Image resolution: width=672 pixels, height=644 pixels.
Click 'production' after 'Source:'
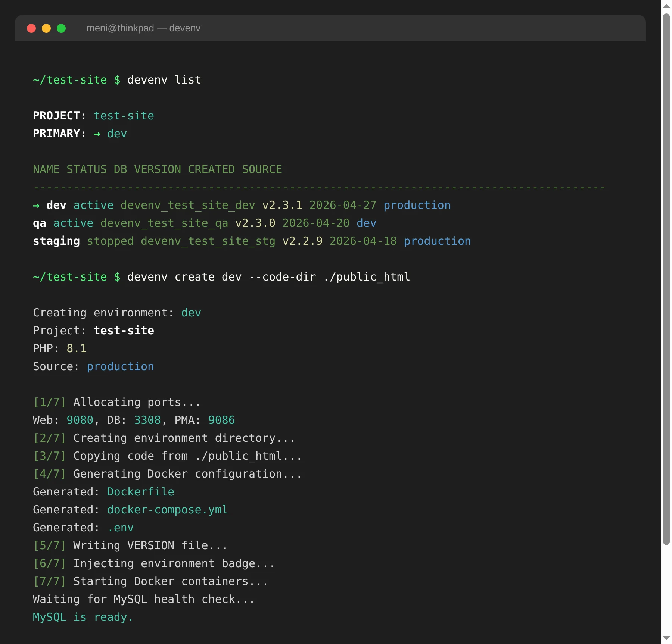click(120, 366)
